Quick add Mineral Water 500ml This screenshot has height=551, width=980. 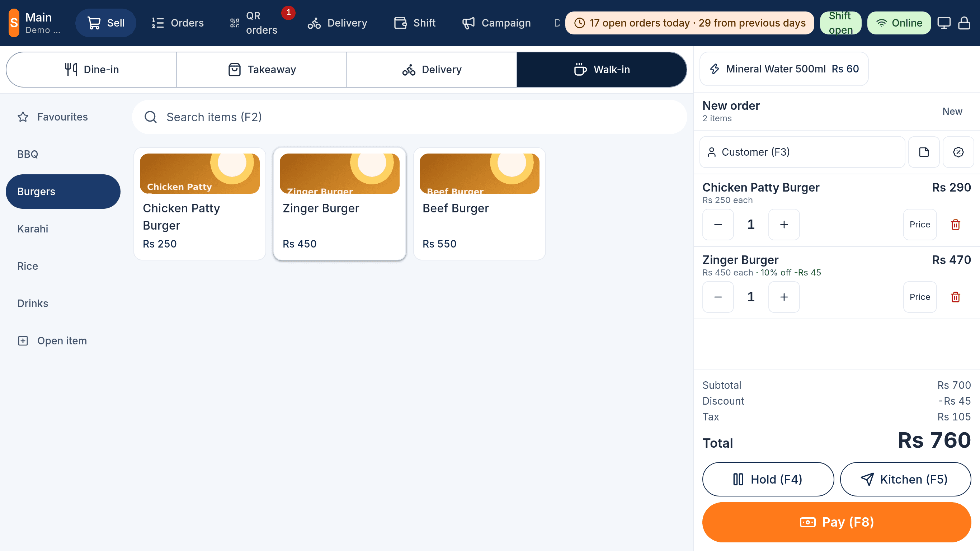[x=784, y=69]
